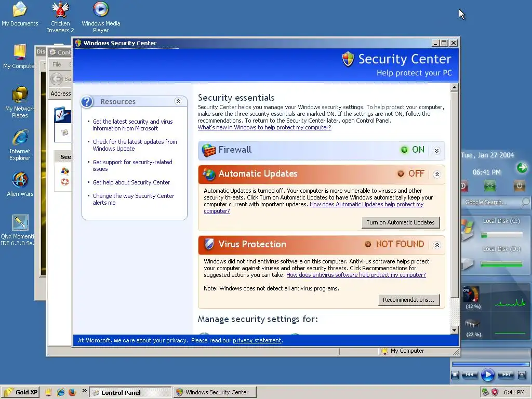The width and height of the screenshot is (532, 399).
Task: Click the brown power button in sidebar
Action: (519, 185)
